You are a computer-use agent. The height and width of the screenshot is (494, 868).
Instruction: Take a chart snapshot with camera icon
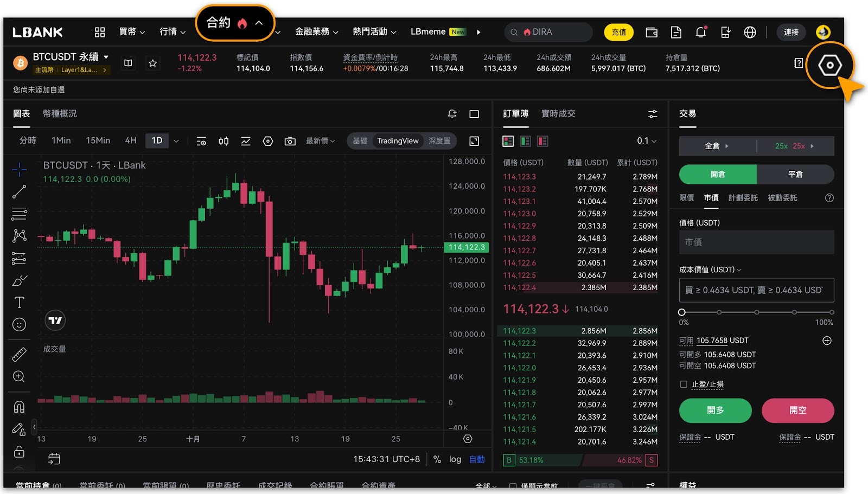[x=290, y=141]
